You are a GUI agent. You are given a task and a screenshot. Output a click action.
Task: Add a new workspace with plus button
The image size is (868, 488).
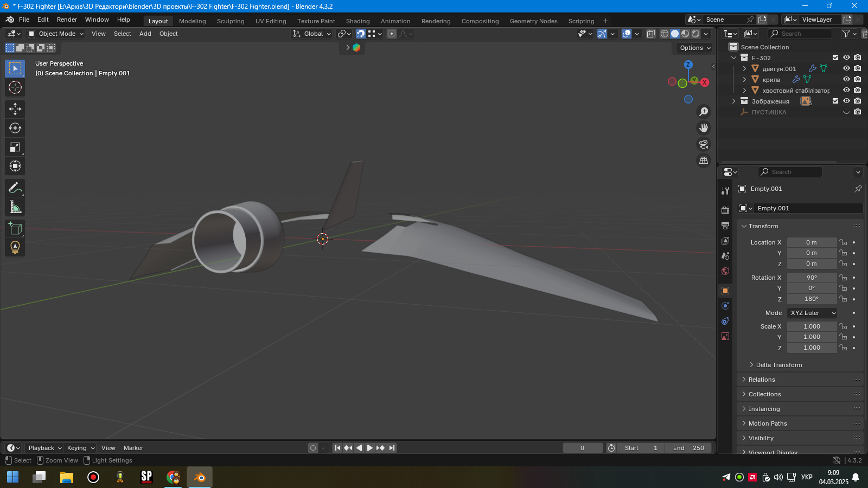click(606, 21)
